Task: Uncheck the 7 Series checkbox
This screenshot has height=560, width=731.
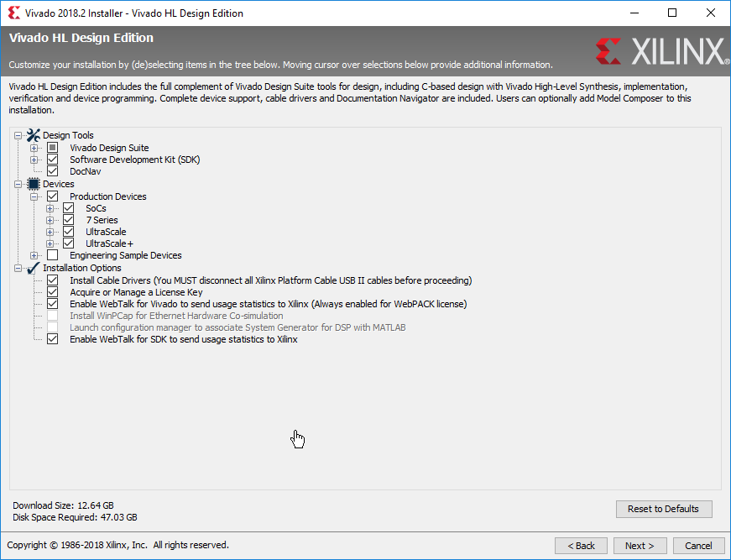Action: click(x=69, y=220)
